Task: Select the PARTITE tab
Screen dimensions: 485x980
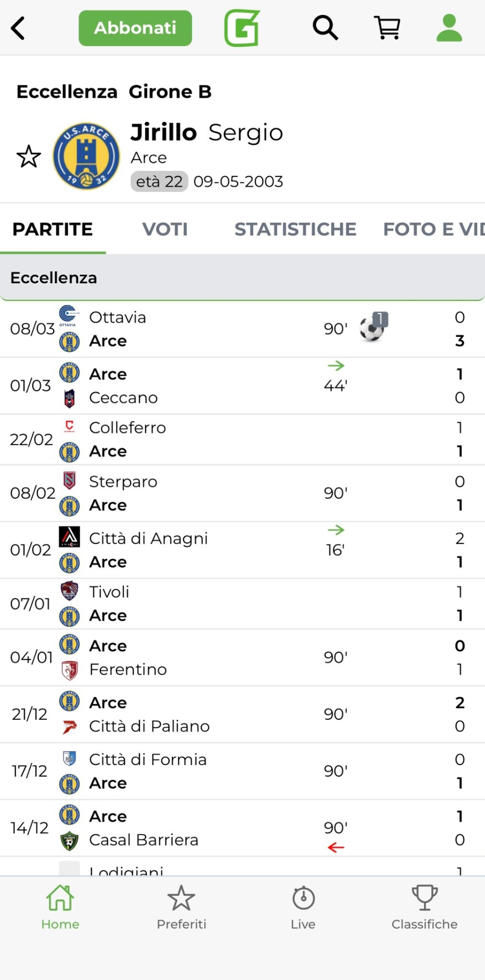Action: tap(53, 230)
